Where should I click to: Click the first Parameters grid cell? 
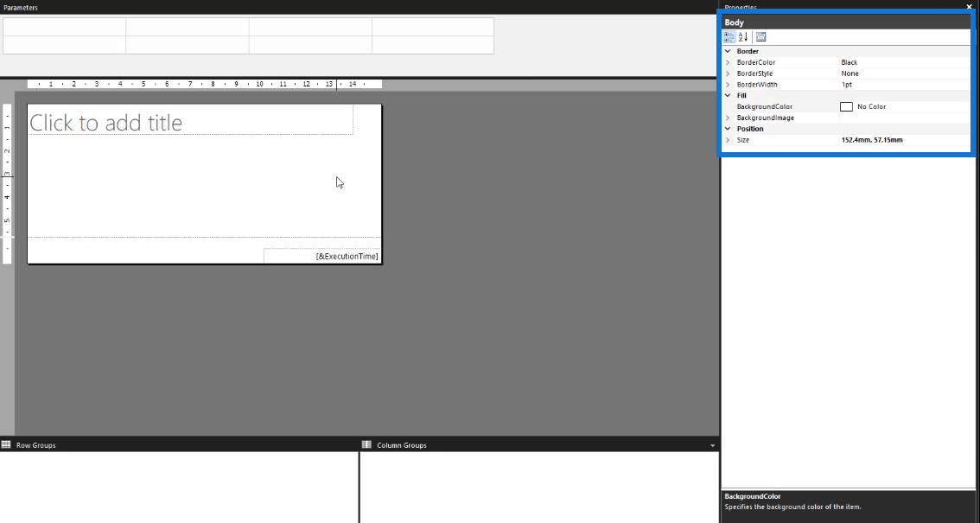click(64, 27)
